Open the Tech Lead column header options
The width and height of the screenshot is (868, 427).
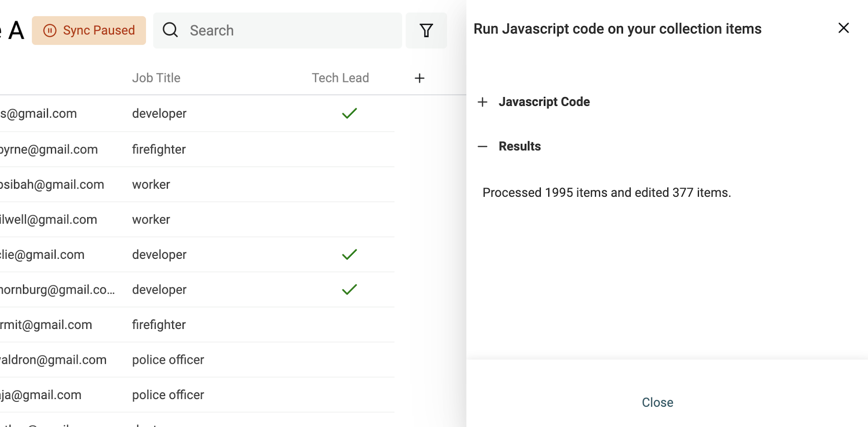(x=340, y=77)
